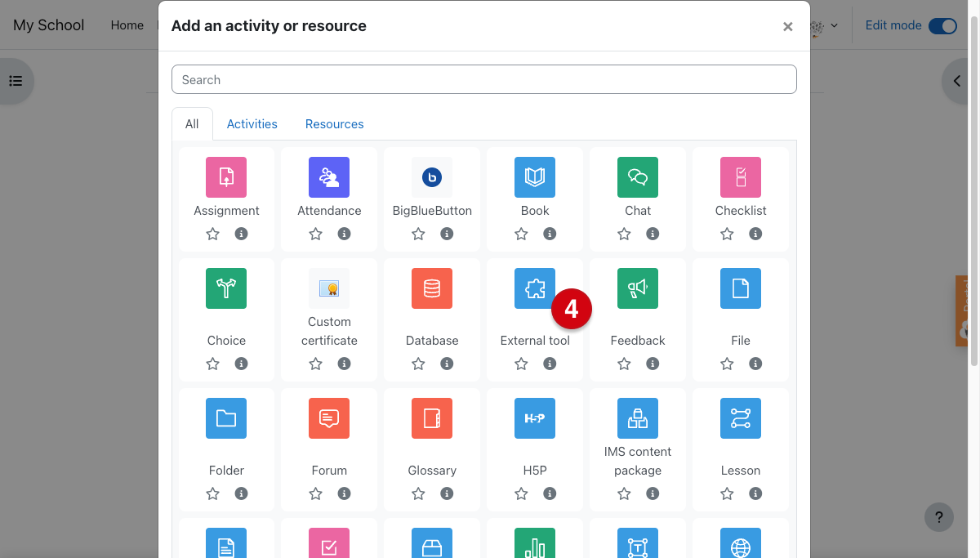This screenshot has width=980, height=558.
Task: Open info about BigBlueButton
Action: 447,234
